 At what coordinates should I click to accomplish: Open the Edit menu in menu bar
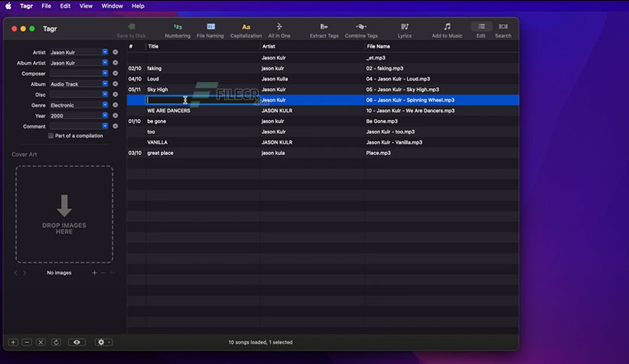pos(65,6)
